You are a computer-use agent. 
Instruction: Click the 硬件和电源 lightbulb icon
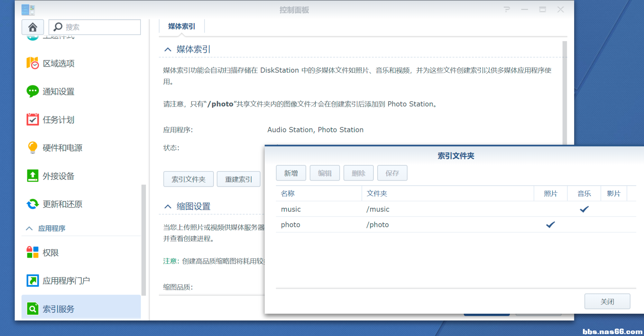click(x=32, y=147)
